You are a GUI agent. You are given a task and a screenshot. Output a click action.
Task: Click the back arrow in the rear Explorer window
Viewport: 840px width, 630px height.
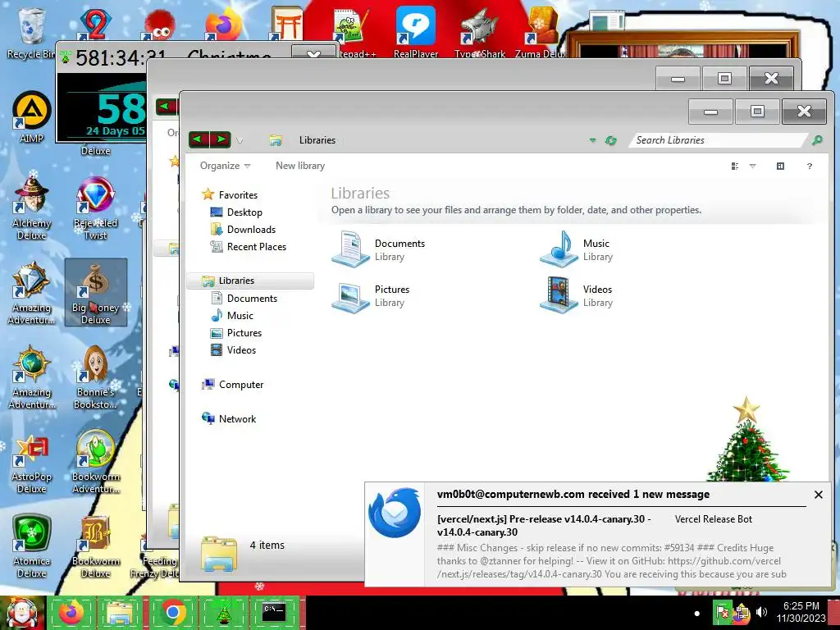[x=164, y=106]
